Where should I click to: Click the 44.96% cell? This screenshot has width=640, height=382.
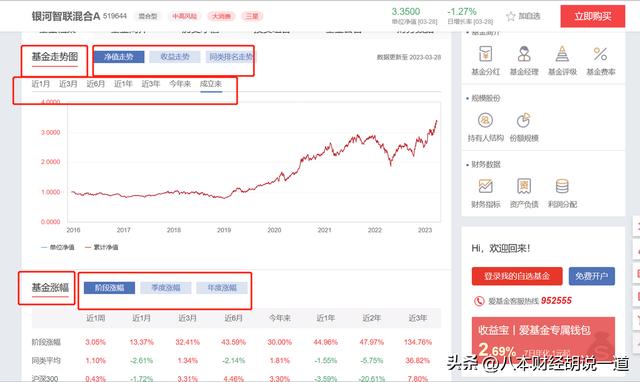pyautogui.click(x=325, y=342)
